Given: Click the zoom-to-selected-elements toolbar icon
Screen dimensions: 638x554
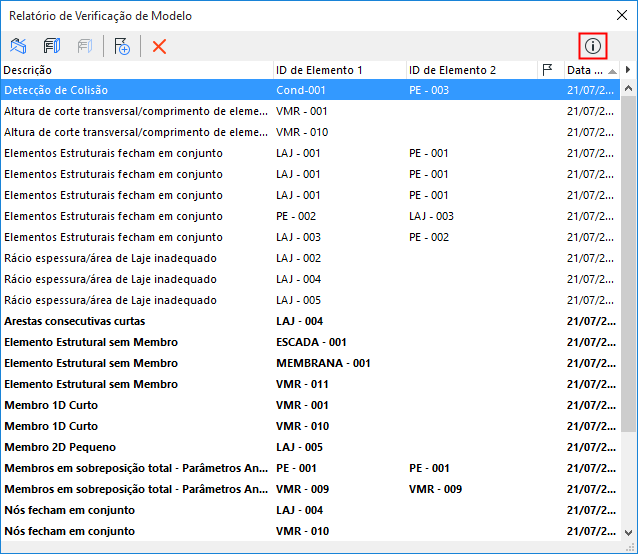Looking at the screenshot, I should tap(18, 46).
